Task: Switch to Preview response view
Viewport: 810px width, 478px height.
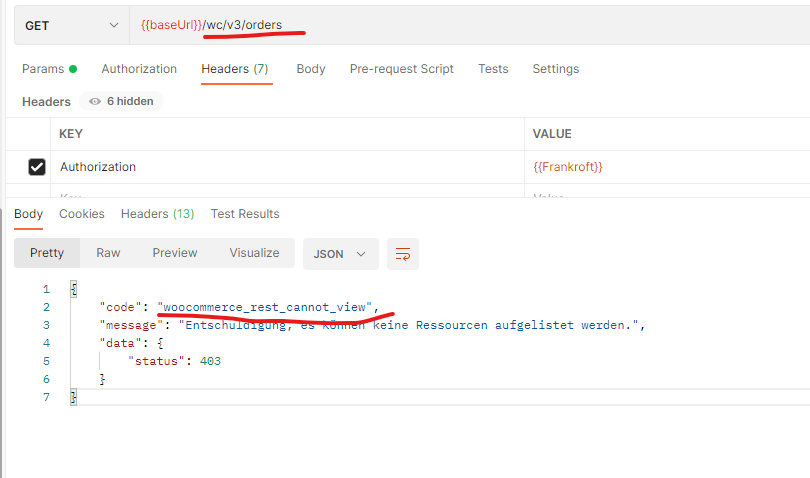Action: (175, 253)
